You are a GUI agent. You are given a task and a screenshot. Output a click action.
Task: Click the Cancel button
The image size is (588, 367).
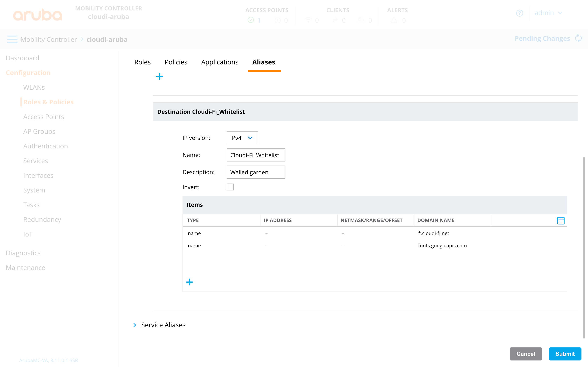click(526, 354)
